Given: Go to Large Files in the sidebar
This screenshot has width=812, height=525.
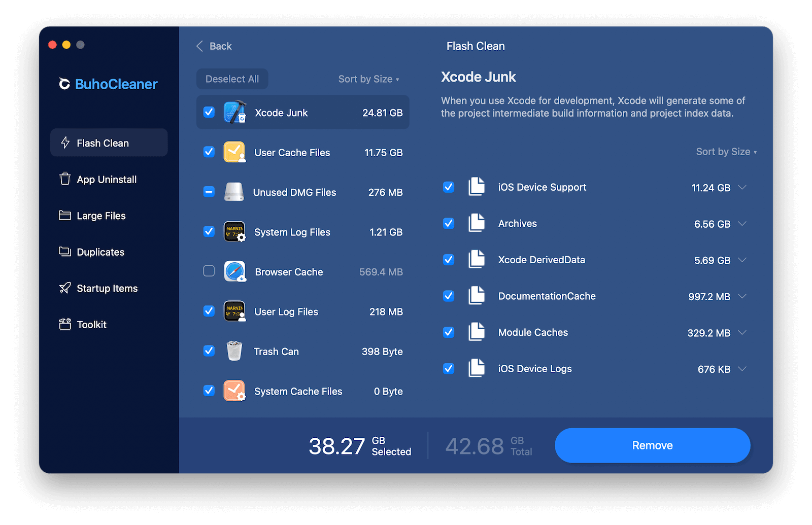Looking at the screenshot, I should pyautogui.click(x=109, y=216).
